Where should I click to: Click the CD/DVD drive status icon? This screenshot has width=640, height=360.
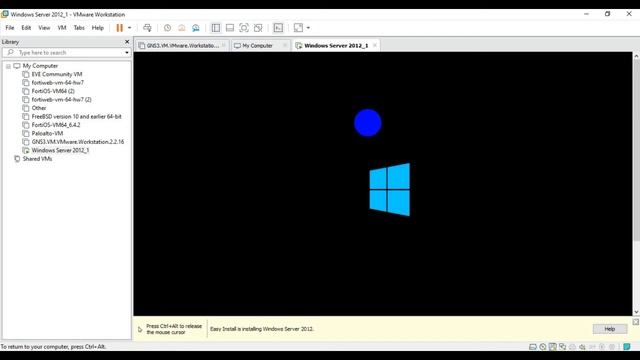(x=542, y=347)
